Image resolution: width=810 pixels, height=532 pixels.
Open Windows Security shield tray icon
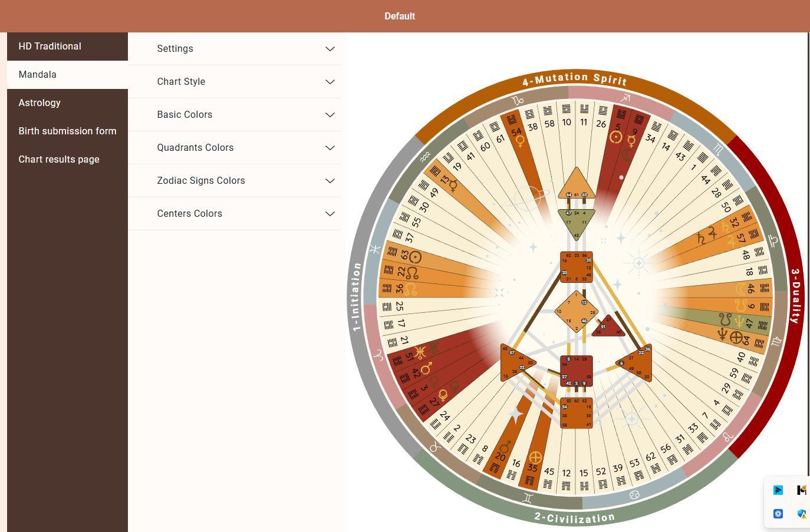click(x=802, y=514)
